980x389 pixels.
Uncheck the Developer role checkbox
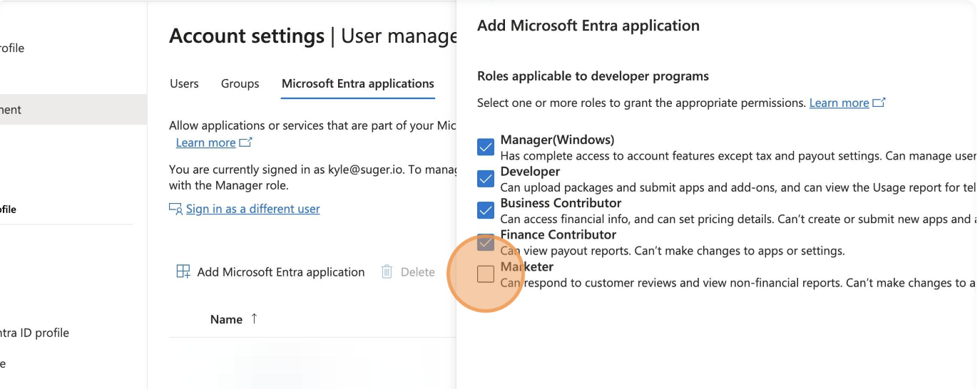coord(486,179)
